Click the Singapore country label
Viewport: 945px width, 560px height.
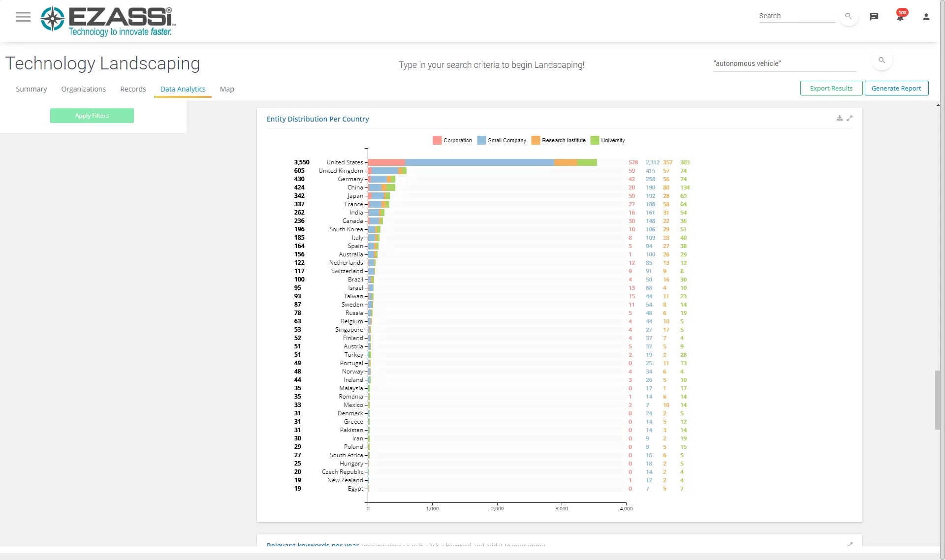pyautogui.click(x=349, y=330)
